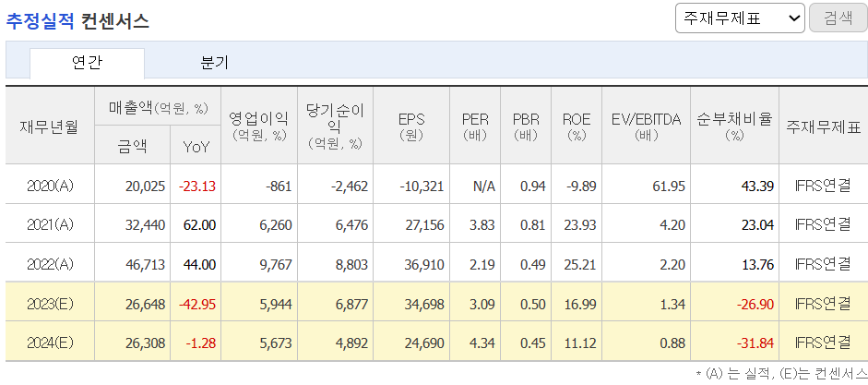Click 2021 EPS value 27,156
Image resolution: width=868 pixels, height=385 pixels.
click(424, 225)
